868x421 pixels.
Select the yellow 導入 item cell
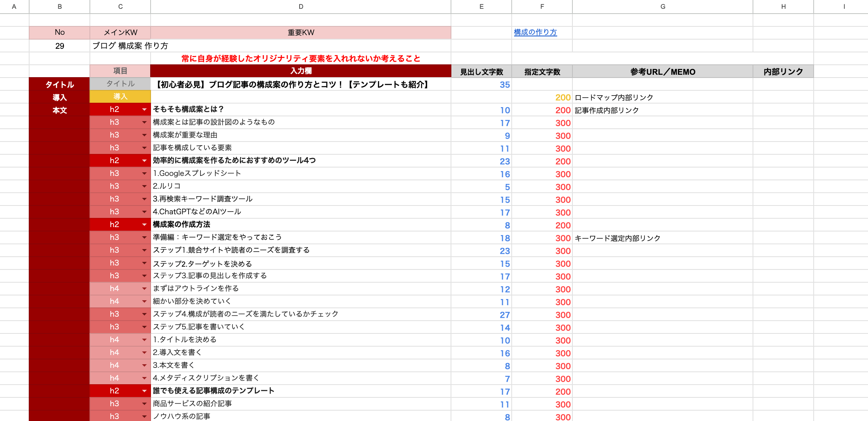click(120, 97)
